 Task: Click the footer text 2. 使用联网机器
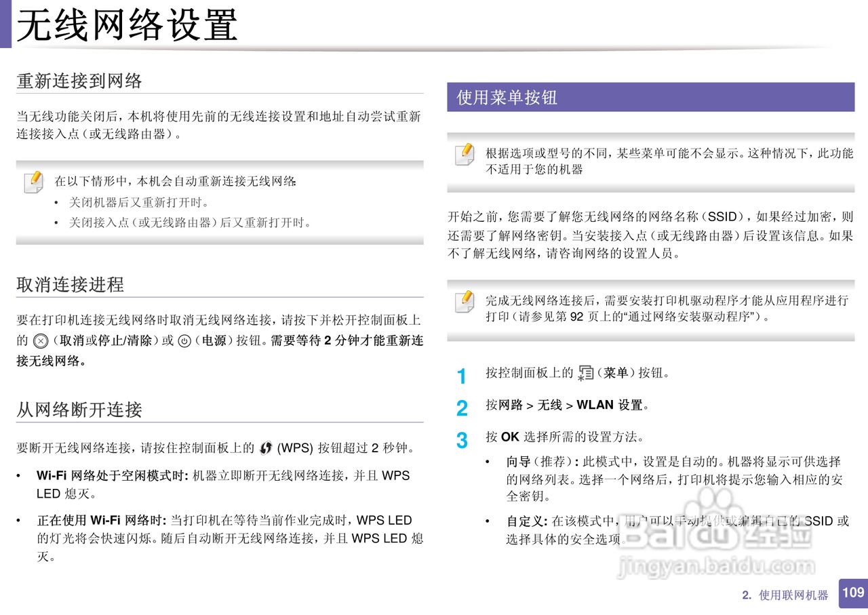pos(785,595)
